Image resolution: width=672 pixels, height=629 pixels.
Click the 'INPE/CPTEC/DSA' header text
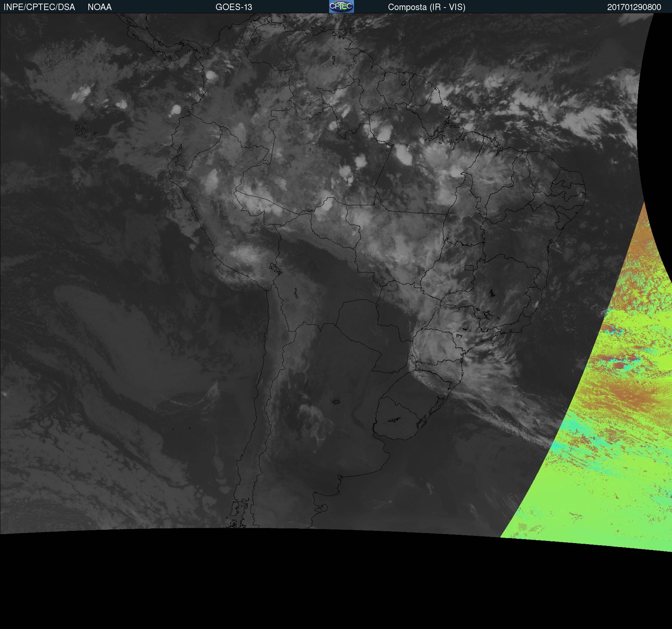pos(39,7)
